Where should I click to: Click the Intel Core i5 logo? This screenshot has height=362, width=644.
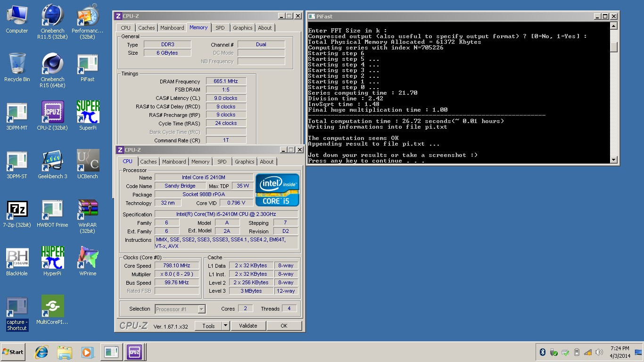click(277, 190)
